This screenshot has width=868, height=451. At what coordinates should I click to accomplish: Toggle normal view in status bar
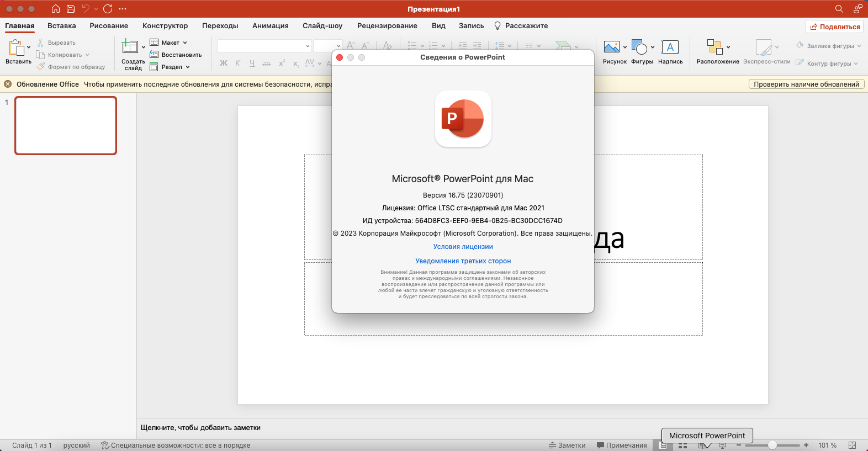(663, 445)
